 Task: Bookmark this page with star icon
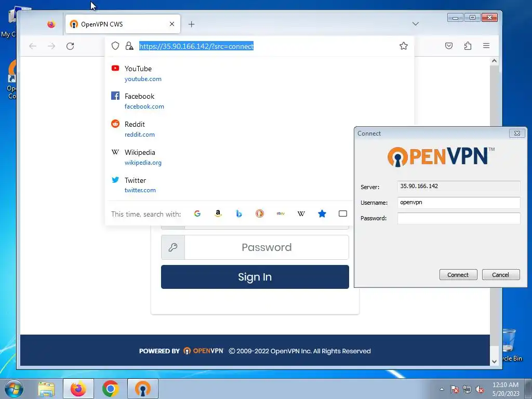tap(403, 46)
